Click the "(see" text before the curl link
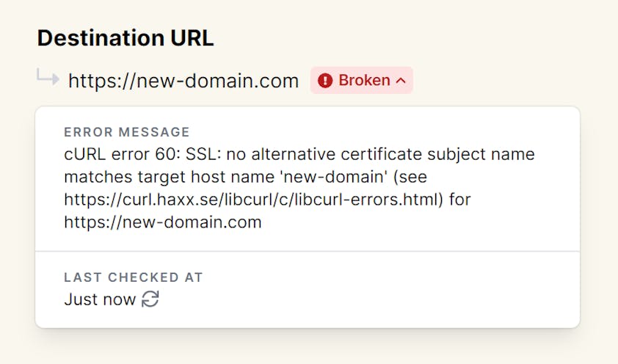618x364 pixels. [x=410, y=178]
